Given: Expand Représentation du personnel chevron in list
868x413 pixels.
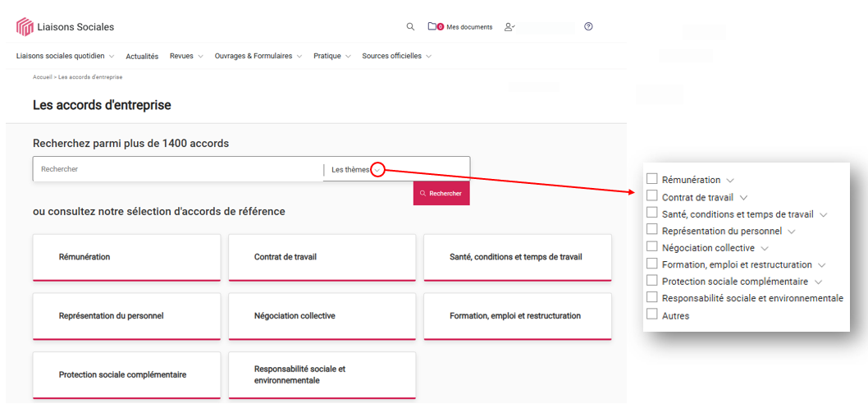Looking at the screenshot, I should (791, 232).
